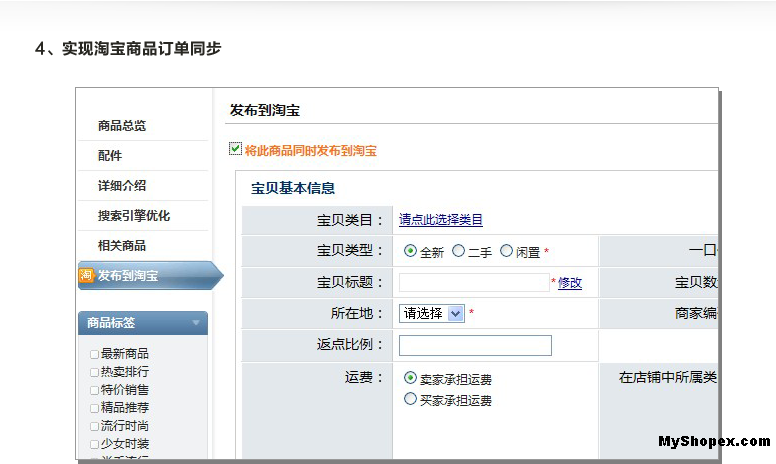The width and height of the screenshot is (776, 464).
Task: Tick the 精品推荐 checkbox
Action: pos(94,408)
